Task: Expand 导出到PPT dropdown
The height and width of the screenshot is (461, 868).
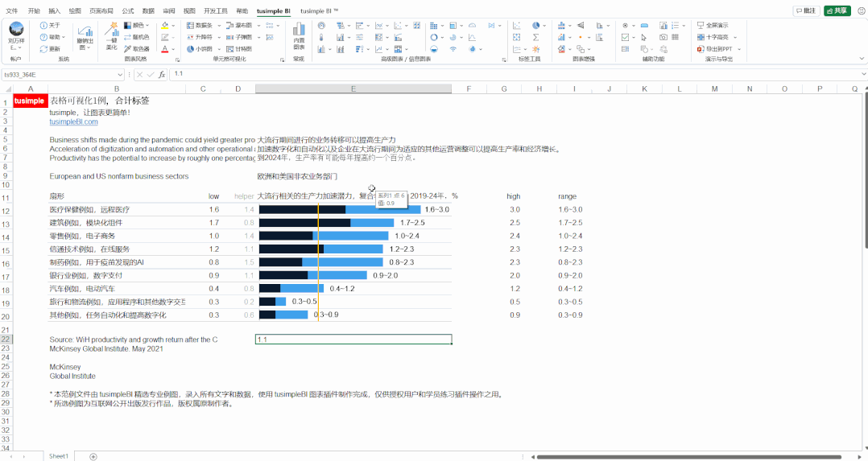Action: [x=739, y=49]
